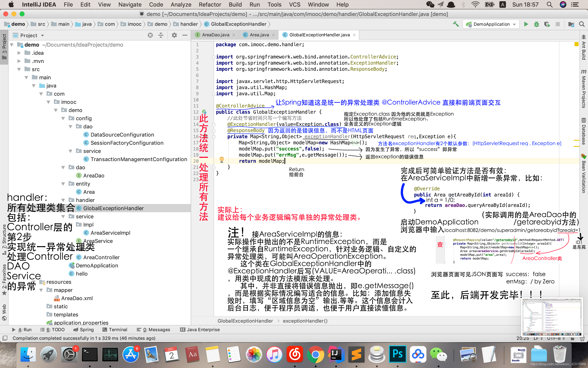Image resolution: width=588 pixels, height=368 pixels.
Task: Expand the .mvn folder
Action: 19,61
